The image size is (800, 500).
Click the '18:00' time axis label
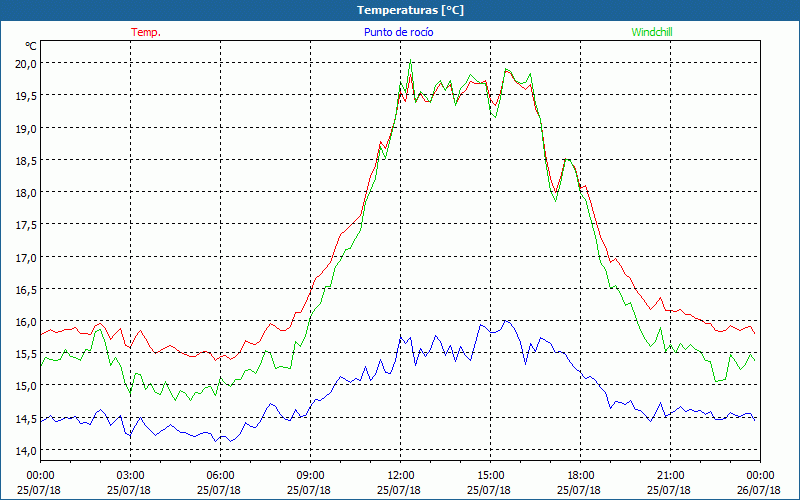coord(581,476)
